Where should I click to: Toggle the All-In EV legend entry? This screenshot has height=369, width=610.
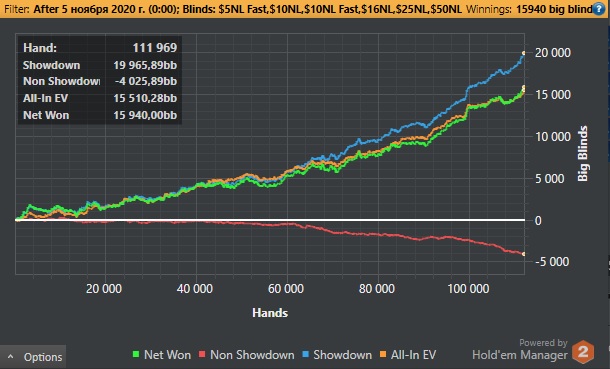[x=408, y=355]
